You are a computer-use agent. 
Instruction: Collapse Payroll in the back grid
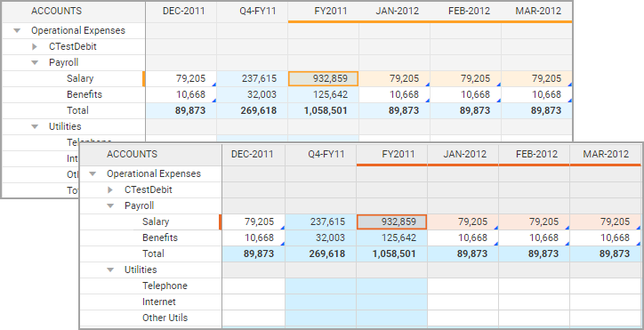pos(35,62)
